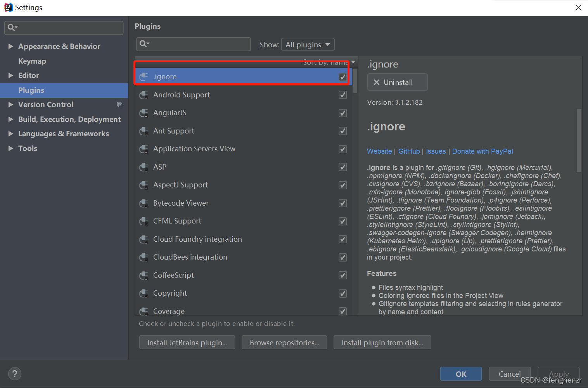Click the plugins search magnifier icon
The image size is (588, 388).
[x=144, y=44]
